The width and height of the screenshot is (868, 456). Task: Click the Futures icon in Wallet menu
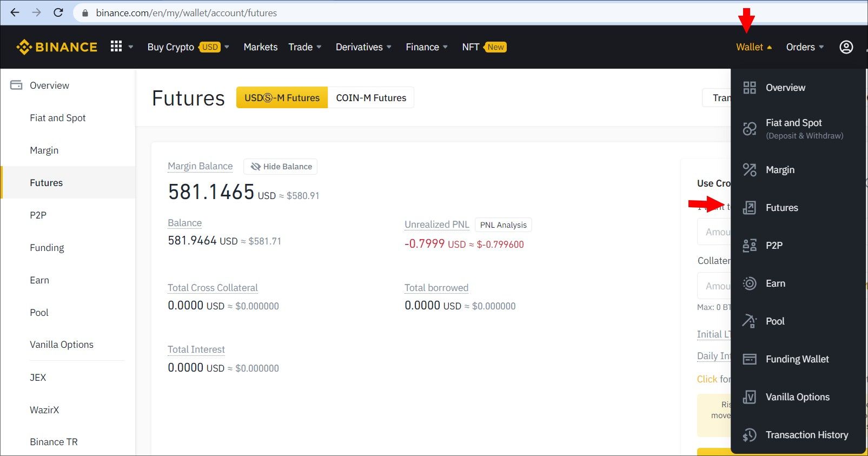click(x=750, y=208)
